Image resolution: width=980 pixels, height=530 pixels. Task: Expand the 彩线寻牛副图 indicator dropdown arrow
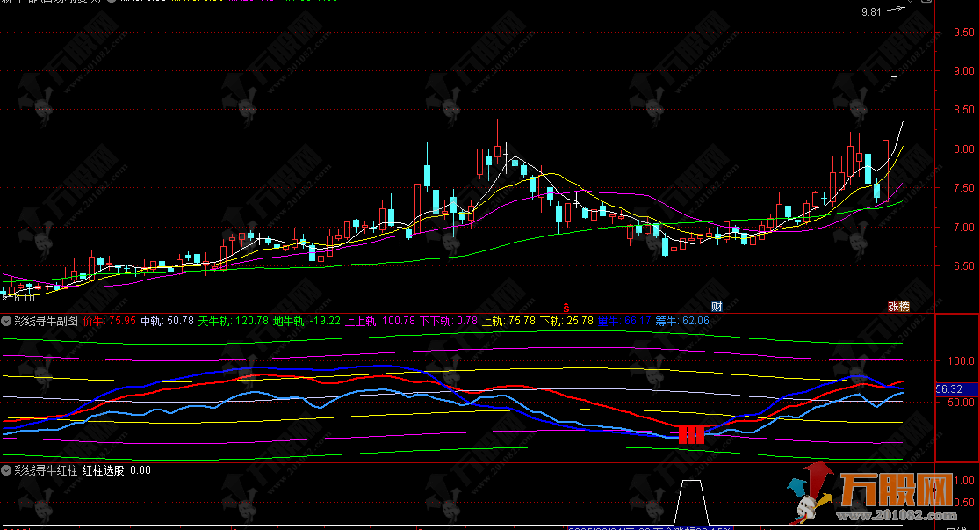pyautogui.click(x=6, y=322)
